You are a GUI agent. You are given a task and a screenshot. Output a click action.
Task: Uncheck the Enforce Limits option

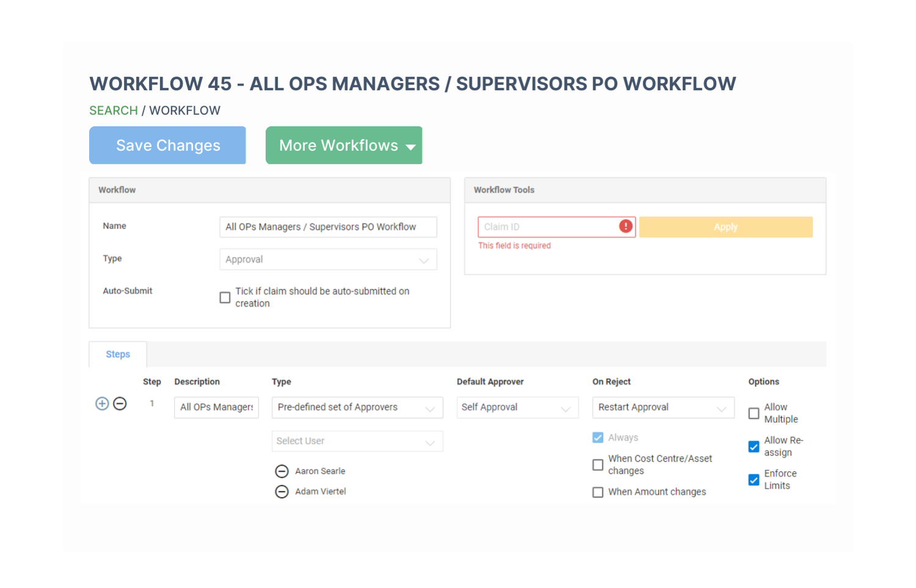[754, 480]
